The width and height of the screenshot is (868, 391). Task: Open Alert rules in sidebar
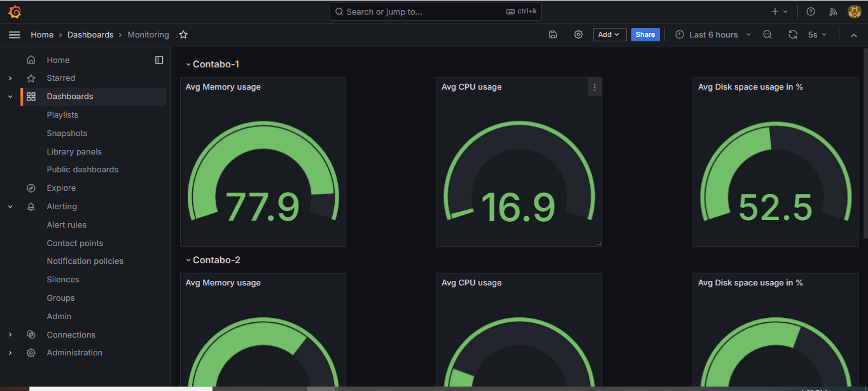coord(66,225)
